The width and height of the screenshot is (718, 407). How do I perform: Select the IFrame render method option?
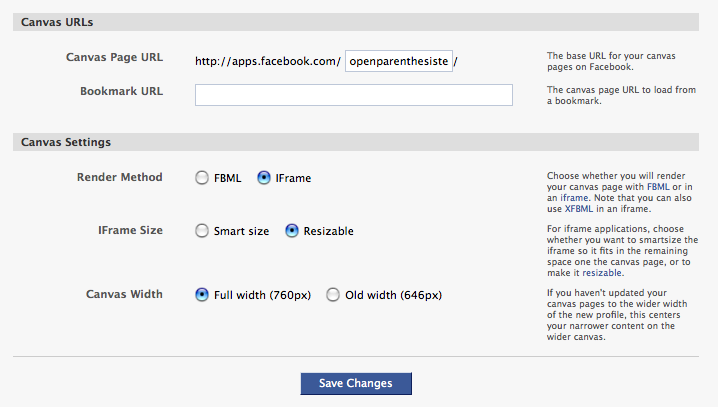[264, 178]
